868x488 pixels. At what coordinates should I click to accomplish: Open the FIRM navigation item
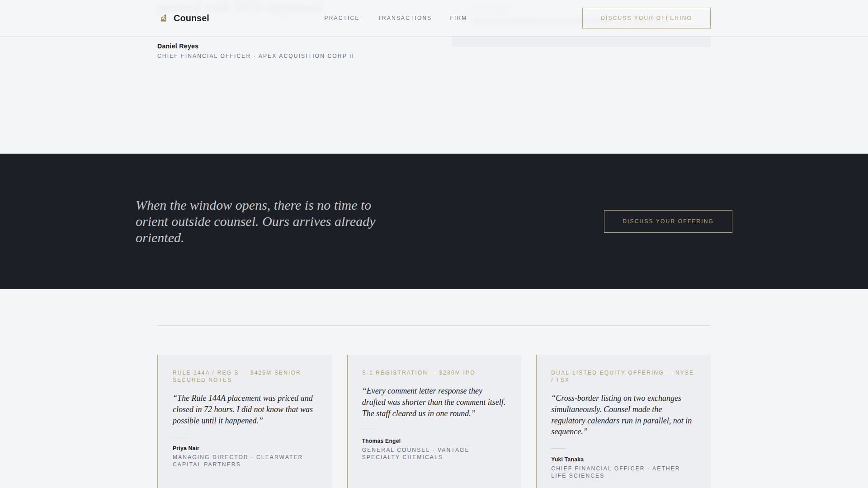458,18
